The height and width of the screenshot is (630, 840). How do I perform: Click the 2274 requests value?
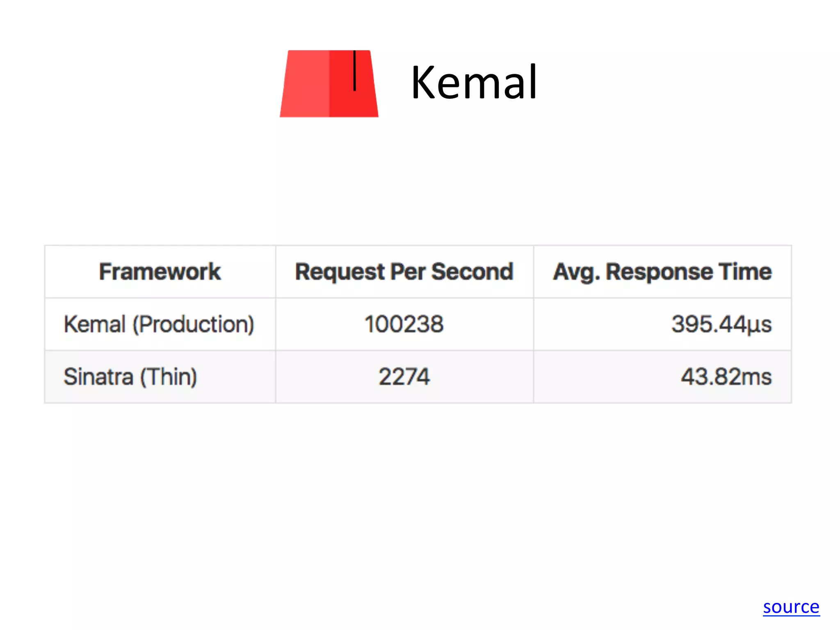coord(404,377)
